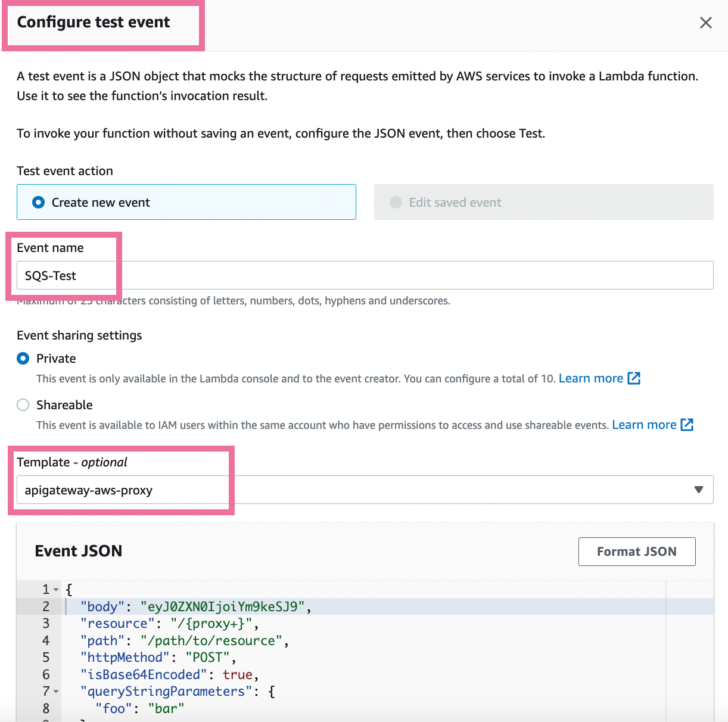Click the httpMethod POST value in the editor

(x=207, y=658)
